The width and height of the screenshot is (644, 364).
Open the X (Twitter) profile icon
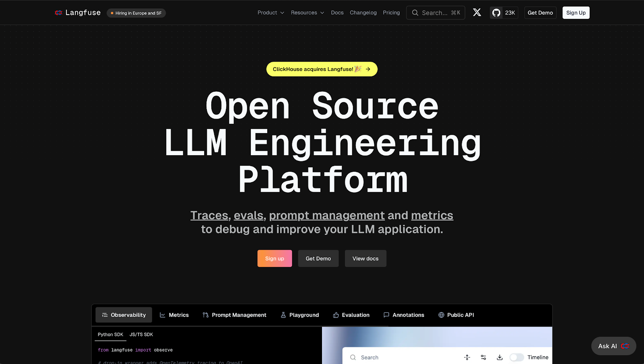point(477,12)
